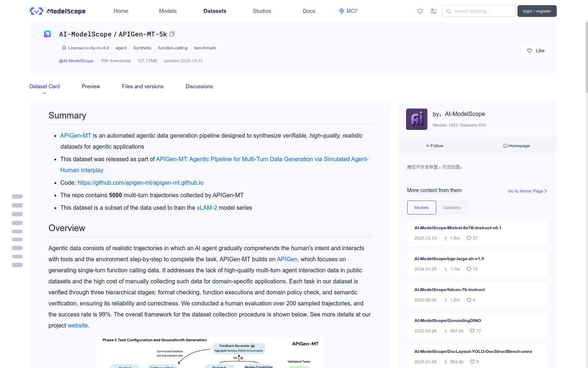Click the ModelScope logo
This screenshot has height=368, width=588.
click(57, 11)
